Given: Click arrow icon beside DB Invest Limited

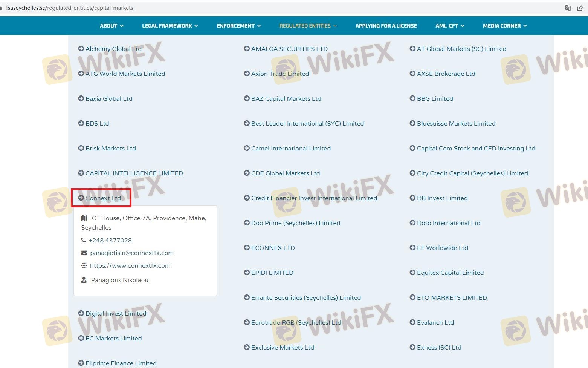Looking at the screenshot, I should [x=412, y=198].
